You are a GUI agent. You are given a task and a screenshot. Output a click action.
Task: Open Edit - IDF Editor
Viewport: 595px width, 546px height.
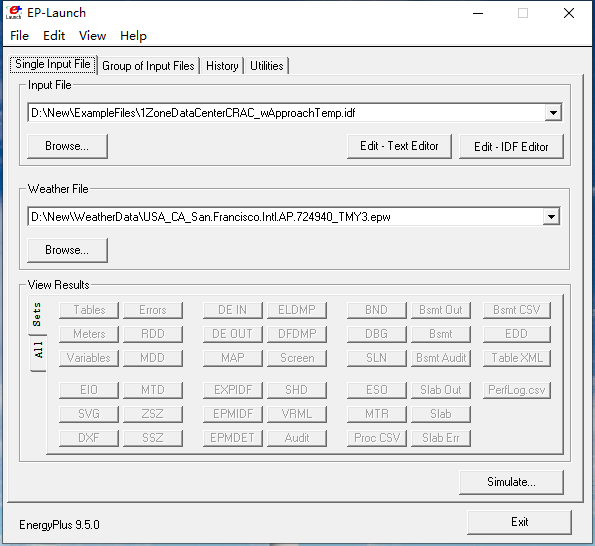tap(511, 146)
